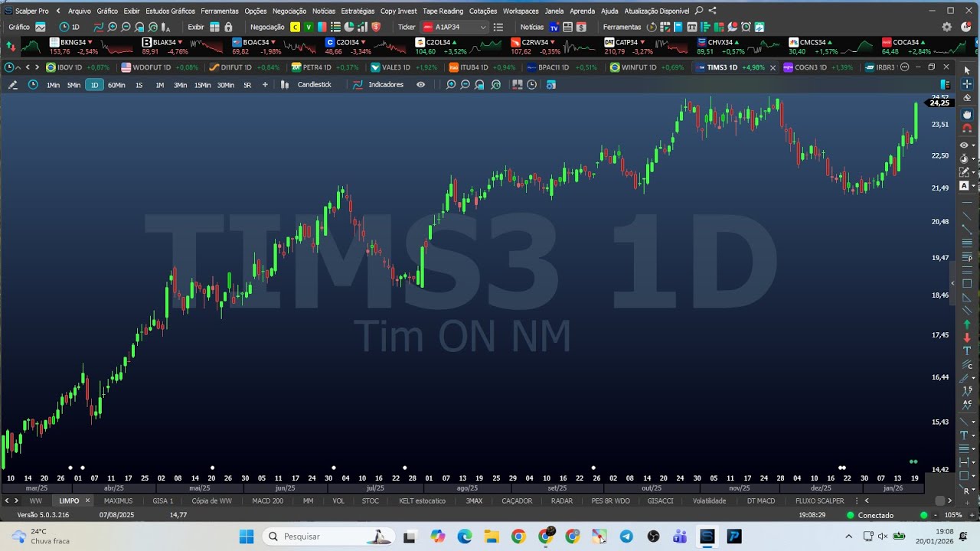Select the hand pan tool
980x551 pixels.
(x=967, y=114)
